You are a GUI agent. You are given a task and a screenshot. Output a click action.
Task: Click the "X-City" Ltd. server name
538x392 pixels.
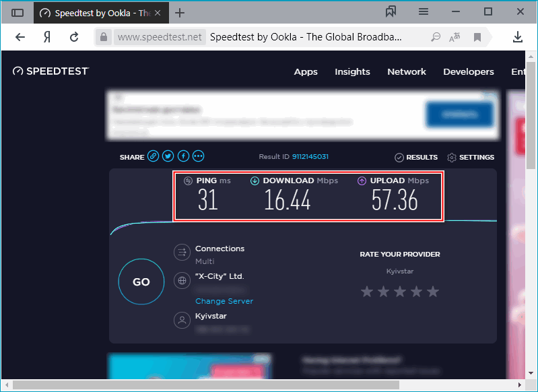(220, 276)
